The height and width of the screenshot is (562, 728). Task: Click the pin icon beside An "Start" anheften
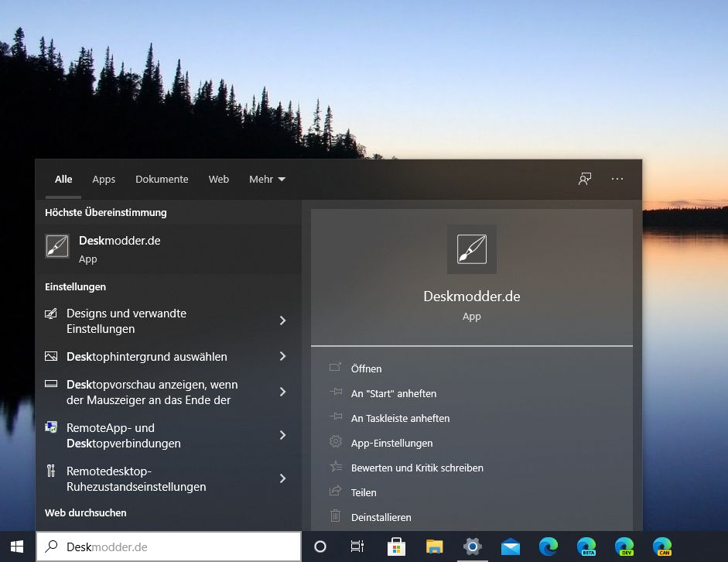pos(335,392)
